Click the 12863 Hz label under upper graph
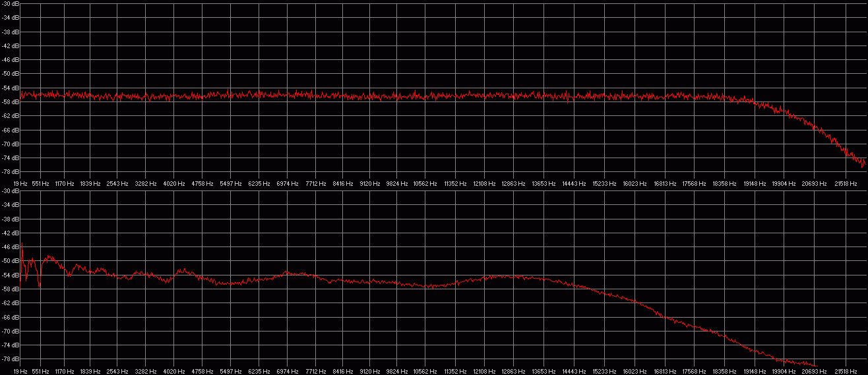Image resolution: width=868 pixels, height=375 pixels. [x=512, y=184]
